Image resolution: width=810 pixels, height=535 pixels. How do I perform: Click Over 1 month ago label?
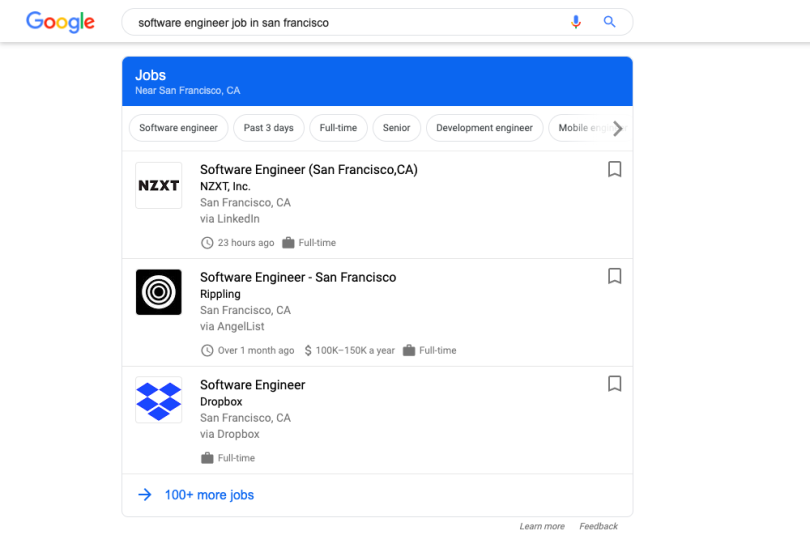(x=256, y=351)
